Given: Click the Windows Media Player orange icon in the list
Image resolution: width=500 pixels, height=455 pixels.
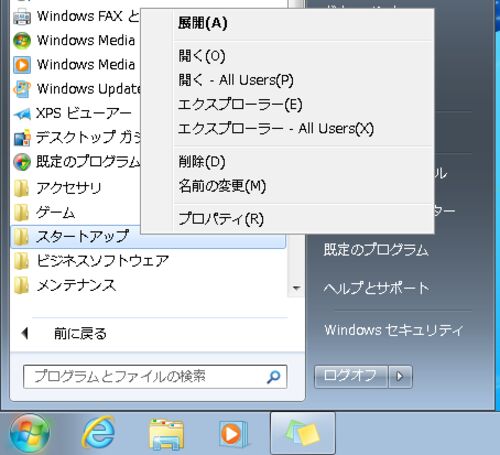Looking at the screenshot, I should [x=22, y=65].
